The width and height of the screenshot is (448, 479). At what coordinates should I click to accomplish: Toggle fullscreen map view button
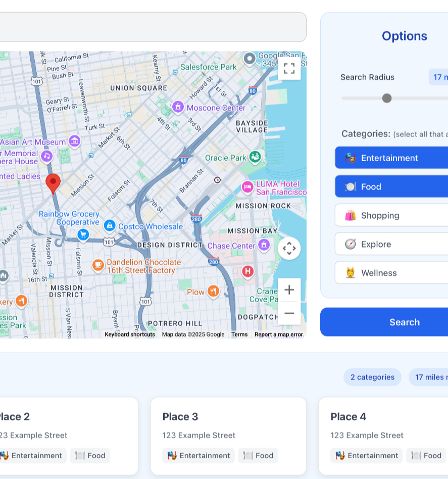click(289, 68)
